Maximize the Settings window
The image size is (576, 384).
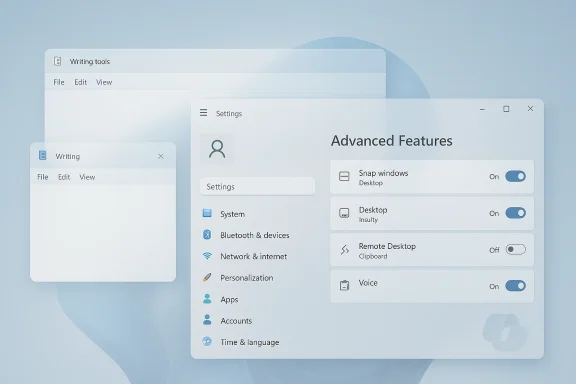click(x=506, y=109)
